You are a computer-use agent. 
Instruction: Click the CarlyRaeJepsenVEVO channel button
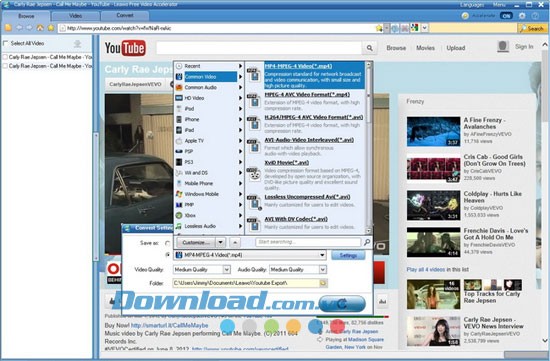135,84
